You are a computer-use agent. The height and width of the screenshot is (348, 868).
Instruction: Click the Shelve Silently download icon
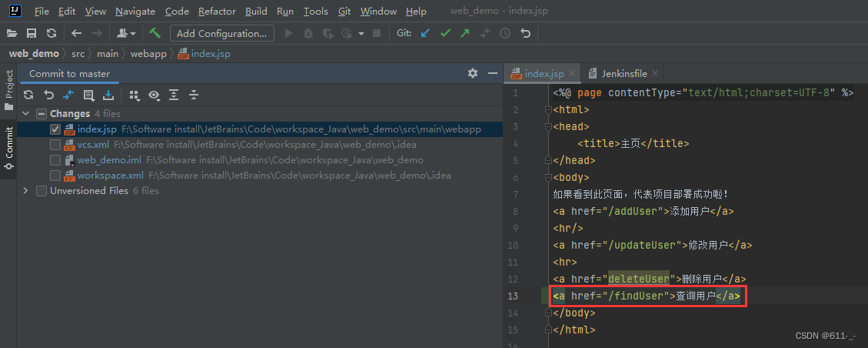click(x=108, y=95)
